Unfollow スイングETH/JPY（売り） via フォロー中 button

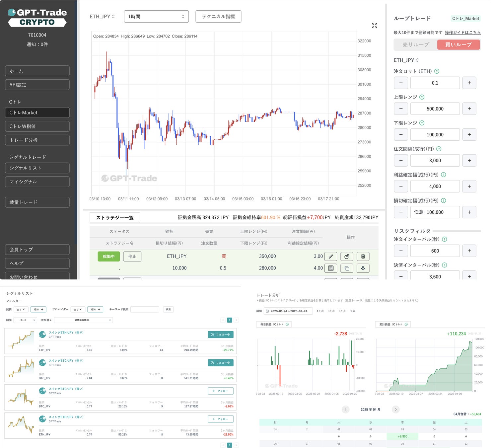[x=221, y=335]
